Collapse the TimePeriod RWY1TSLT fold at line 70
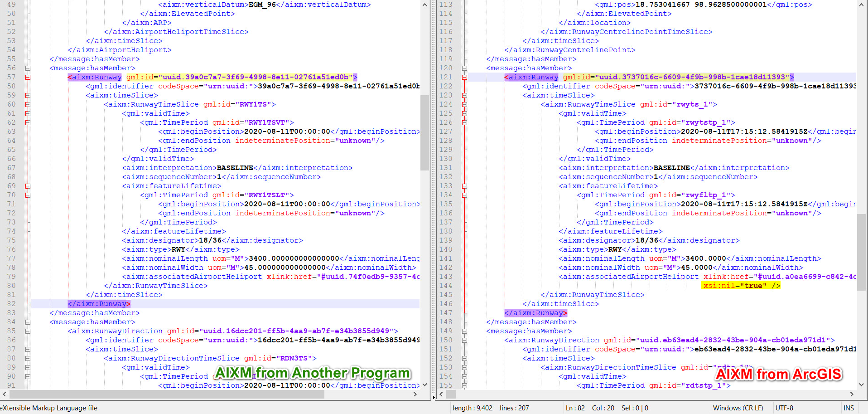 (x=28, y=195)
